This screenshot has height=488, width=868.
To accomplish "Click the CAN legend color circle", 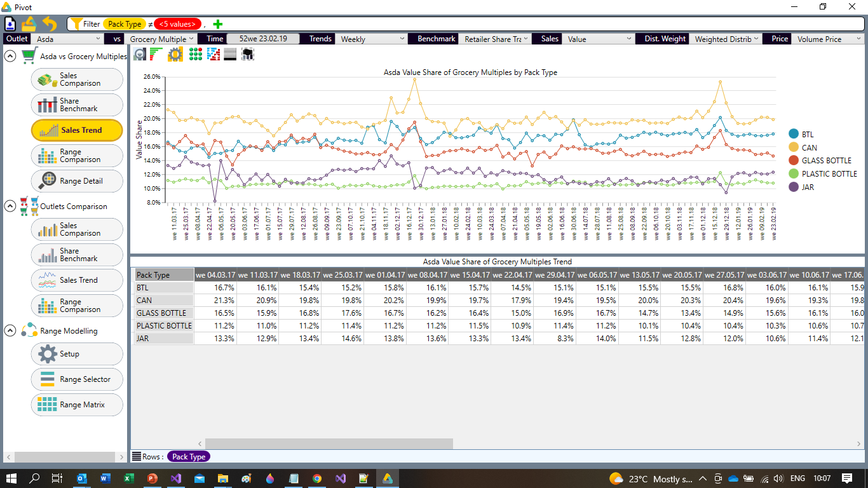I will tap(794, 147).
